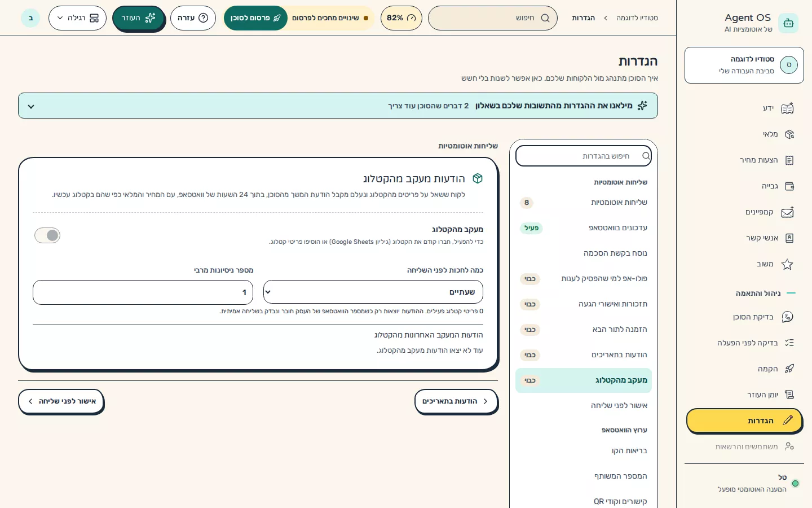Toggle the מעקב מהקטלוג switch

point(47,235)
